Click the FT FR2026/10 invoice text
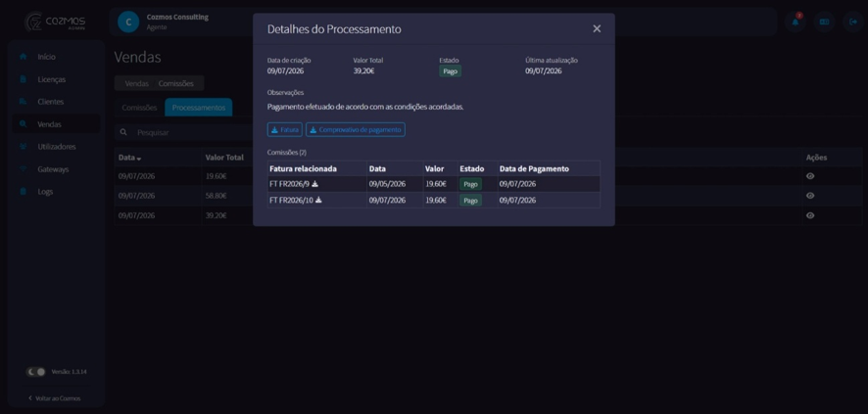Screen dimensions: 868x414 [291, 200]
